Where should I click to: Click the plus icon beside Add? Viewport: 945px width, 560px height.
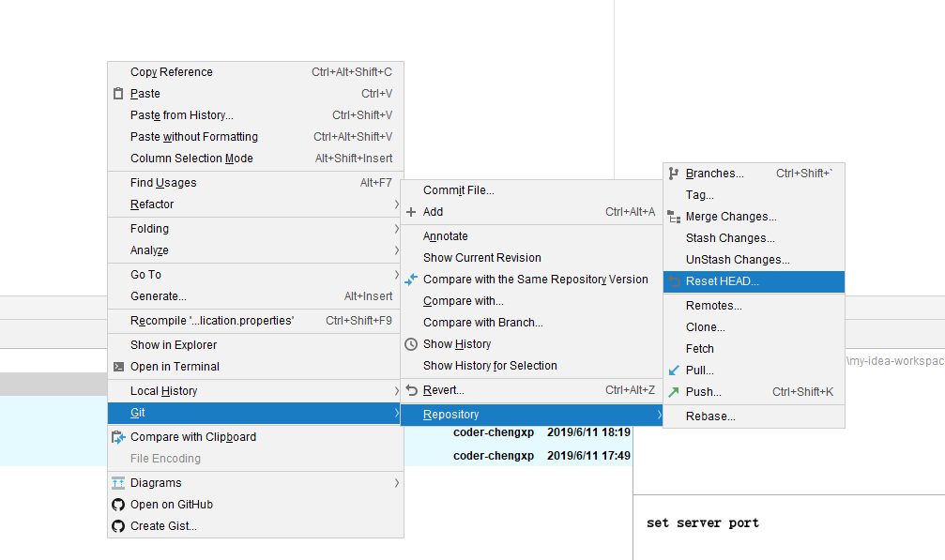[411, 212]
